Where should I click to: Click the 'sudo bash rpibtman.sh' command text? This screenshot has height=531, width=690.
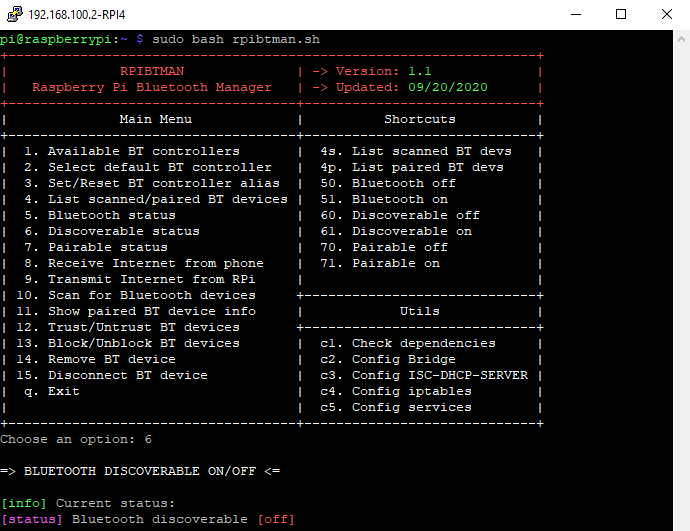236,39
